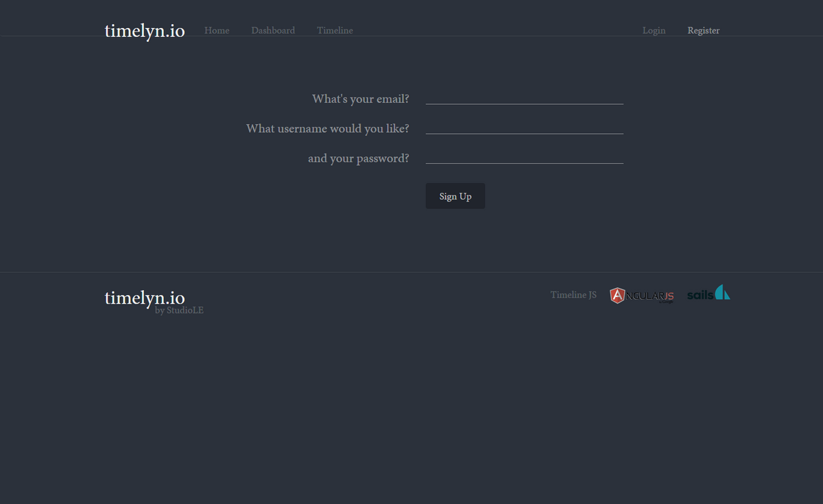
Task: Focus the email input field
Action: click(x=524, y=98)
